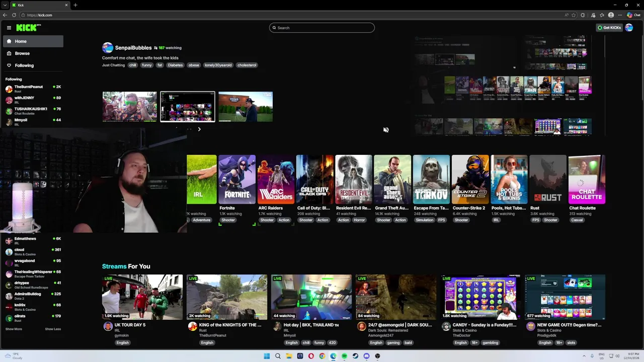Click gymskin streamer avatar
Screen dimensions: 644x362
[108, 326]
